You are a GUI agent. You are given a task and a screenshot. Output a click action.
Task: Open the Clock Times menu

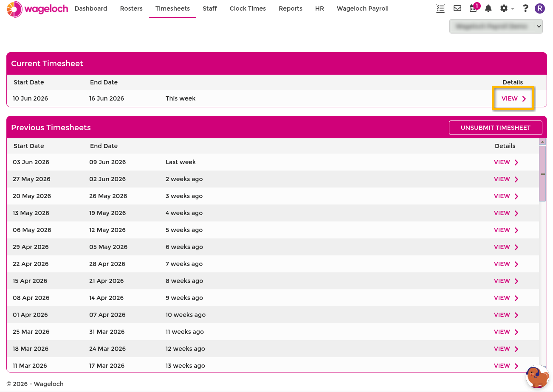pyautogui.click(x=248, y=8)
